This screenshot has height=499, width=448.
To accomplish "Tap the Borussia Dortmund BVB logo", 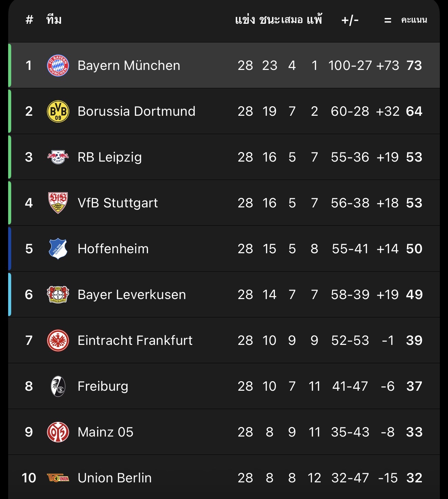I will coord(58,111).
